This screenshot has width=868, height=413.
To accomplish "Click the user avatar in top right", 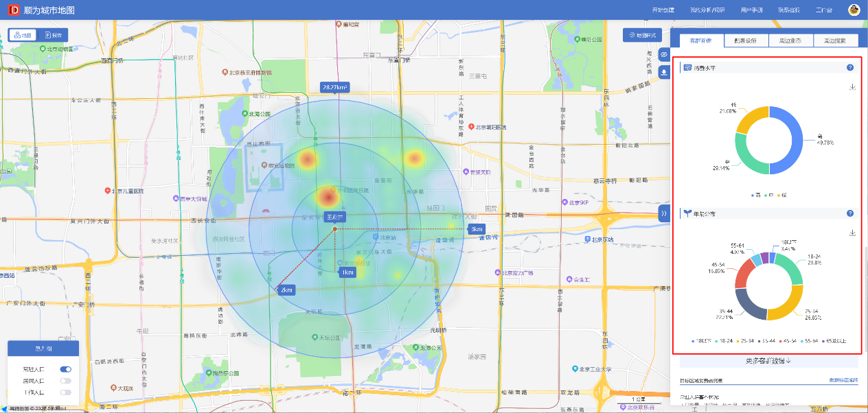I will (854, 10).
